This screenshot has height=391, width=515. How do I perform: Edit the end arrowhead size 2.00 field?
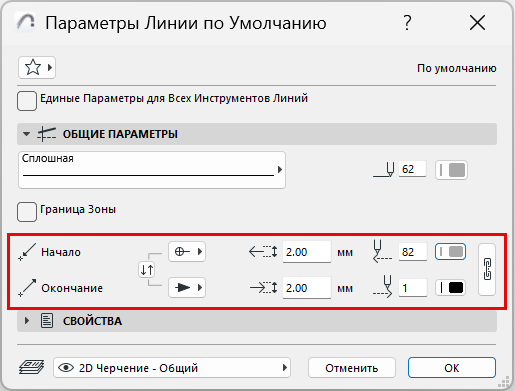pos(307,288)
